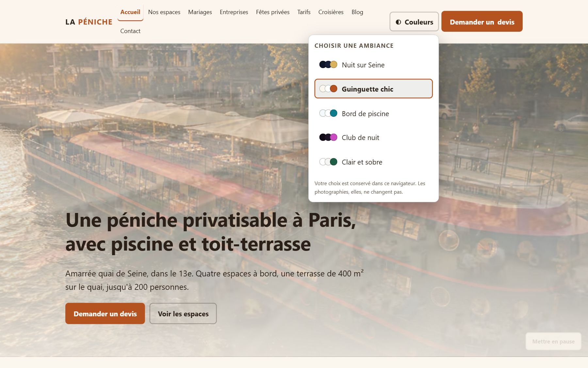Open the Nos espaces page
Viewport: 588px width, 368px height.
(x=164, y=12)
